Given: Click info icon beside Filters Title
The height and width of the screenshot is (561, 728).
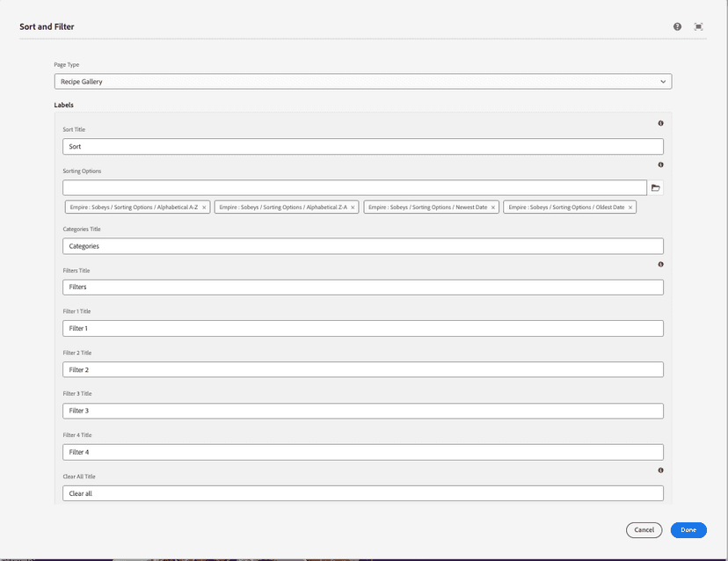Looking at the screenshot, I should click(x=660, y=264).
